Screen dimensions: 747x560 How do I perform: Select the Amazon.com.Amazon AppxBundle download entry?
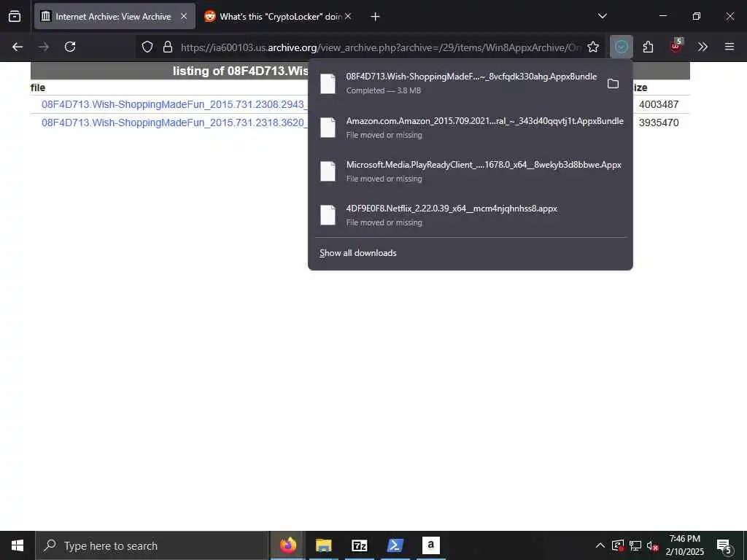click(471, 128)
